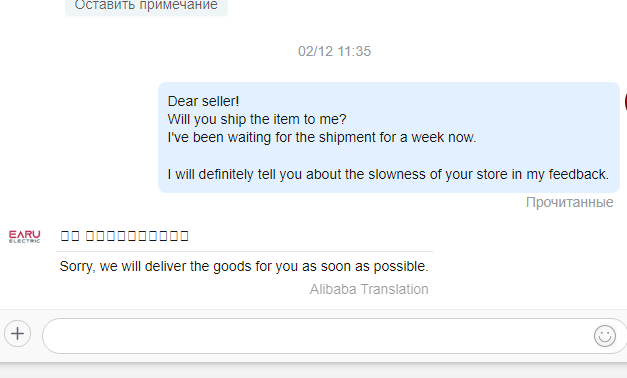Click the "Прочитанные" read status
Image resolution: width=627 pixels, height=378 pixels.
pos(569,202)
